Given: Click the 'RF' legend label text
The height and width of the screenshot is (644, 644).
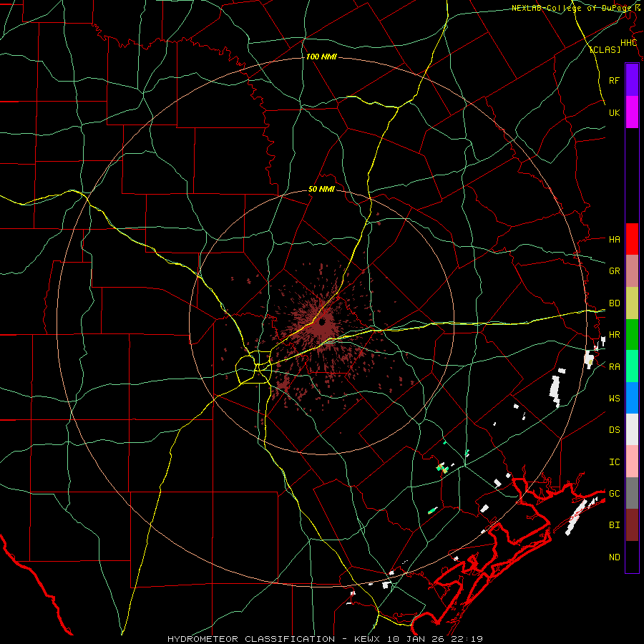Looking at the screenshot, I should 614,80.
